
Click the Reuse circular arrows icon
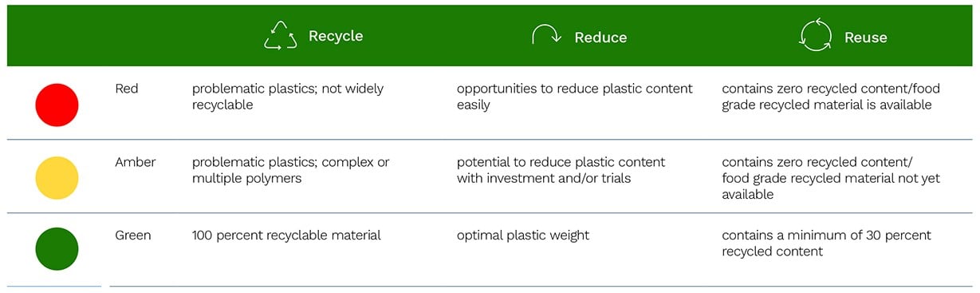point(815,36)
